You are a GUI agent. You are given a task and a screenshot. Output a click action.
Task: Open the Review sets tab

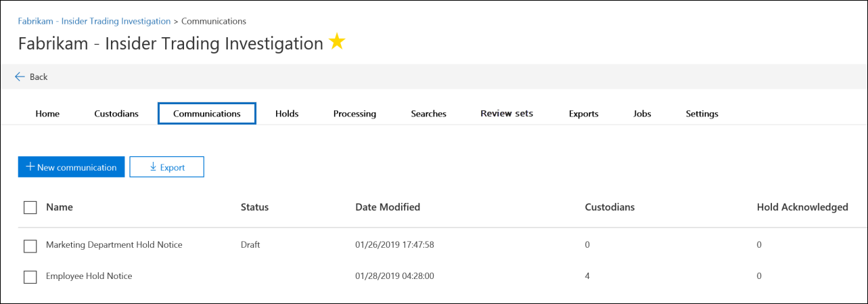507,114
